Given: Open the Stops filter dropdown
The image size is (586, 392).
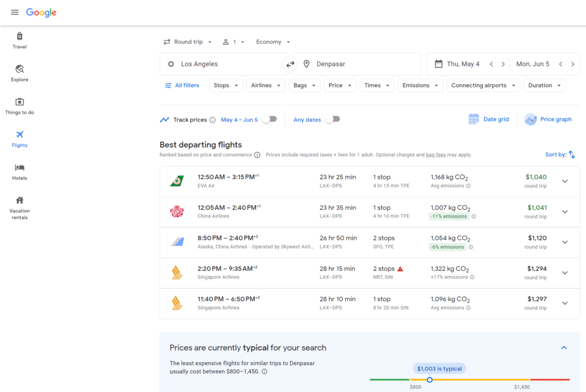Looking at the screenshot, I should (x=225, y=85).
